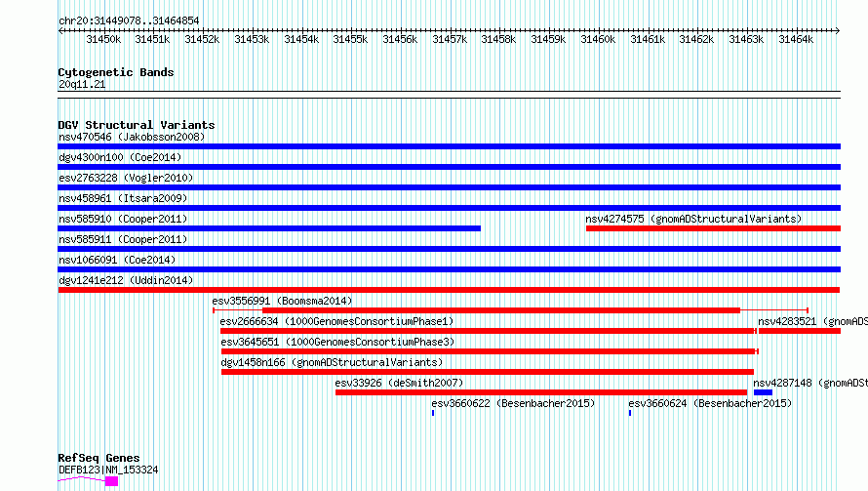Select esv2666634 (1000GenomesConsortiumPhase1) label
The width and height of the screenshot is (868, 491).
tap(336, 321)
